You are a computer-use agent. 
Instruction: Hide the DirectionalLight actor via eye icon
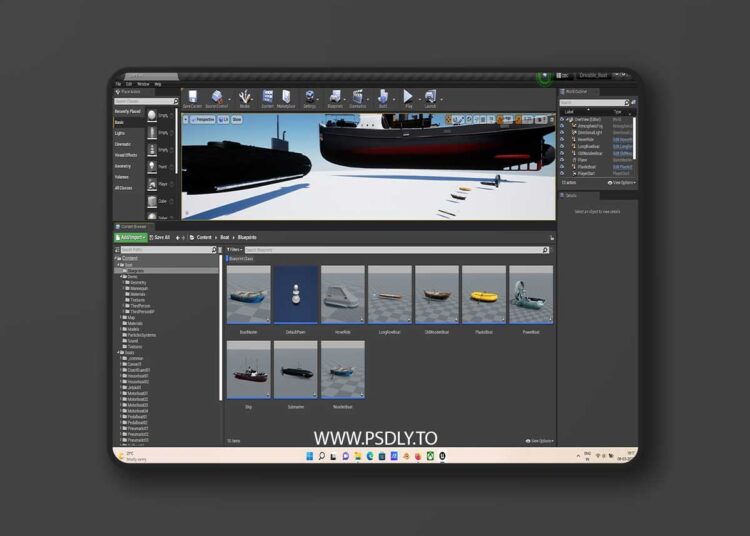click(562, 132)
